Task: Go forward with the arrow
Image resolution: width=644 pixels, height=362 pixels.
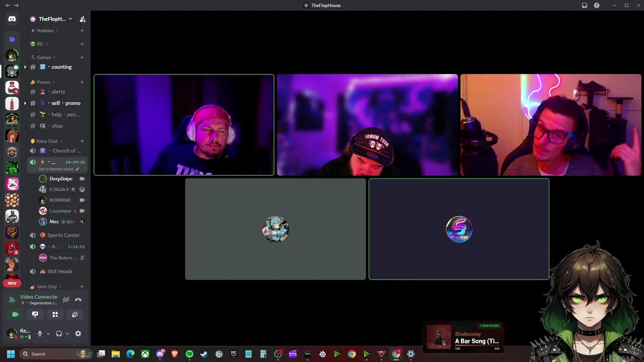Action: [x=16, y=6]
